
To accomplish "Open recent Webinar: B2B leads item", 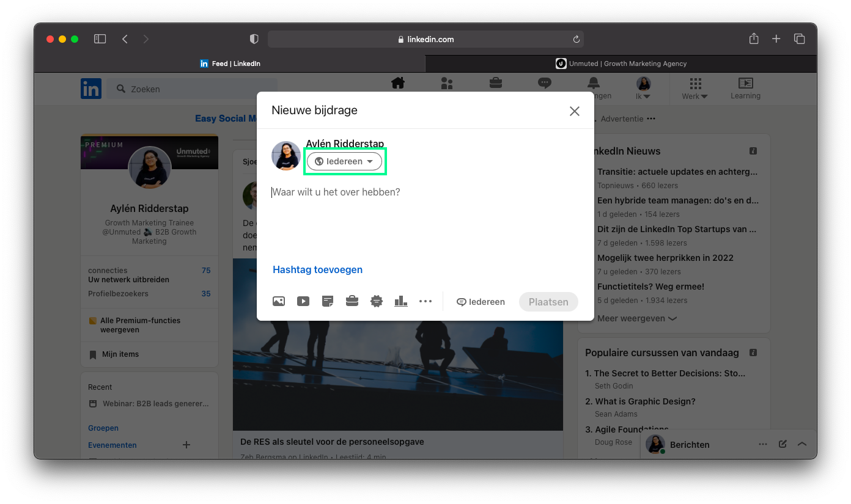I will [x=149, y=404].
